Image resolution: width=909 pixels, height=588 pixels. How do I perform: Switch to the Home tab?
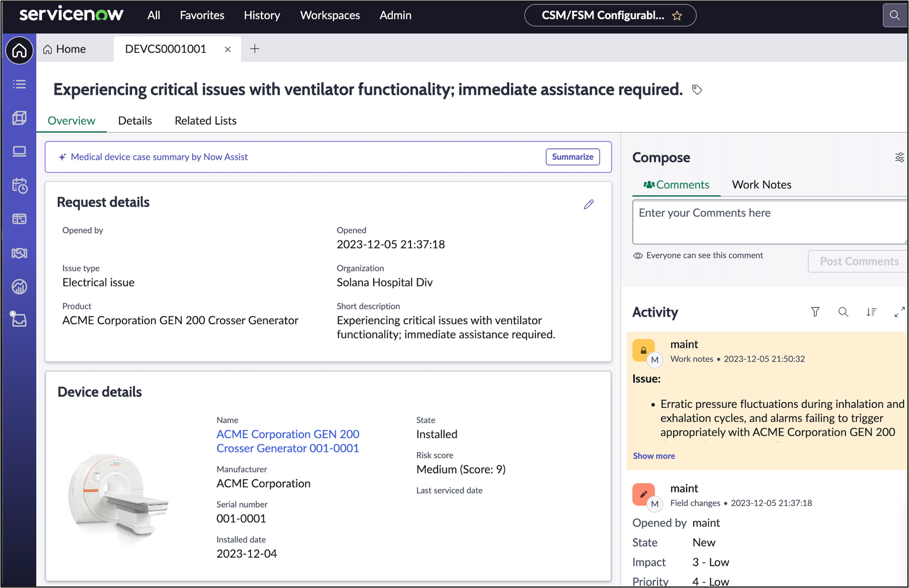pos(65,49)
